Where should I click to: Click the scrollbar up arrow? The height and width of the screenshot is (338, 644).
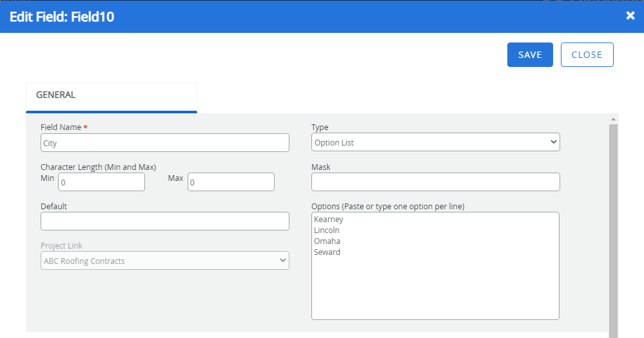613,119
